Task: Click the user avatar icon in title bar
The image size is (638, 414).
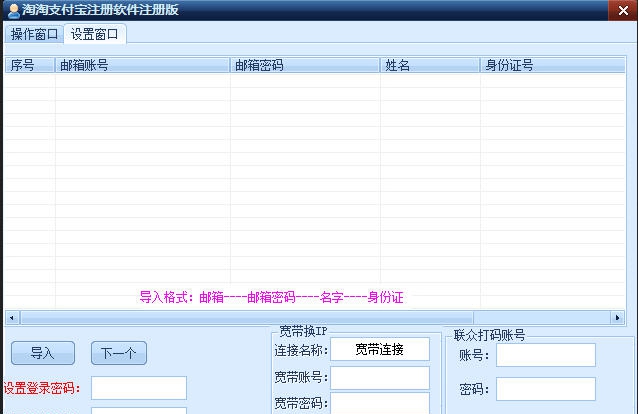Action: [13, 11]
